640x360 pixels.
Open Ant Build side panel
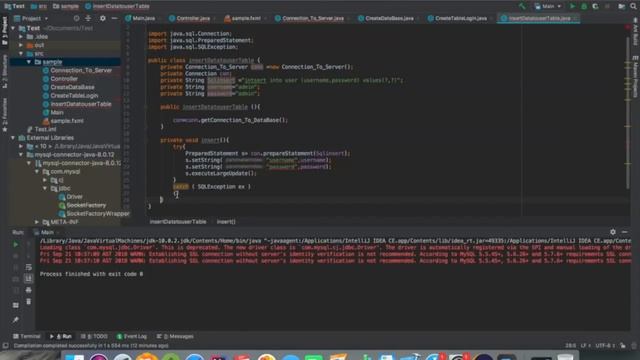[x=636, y=32]
